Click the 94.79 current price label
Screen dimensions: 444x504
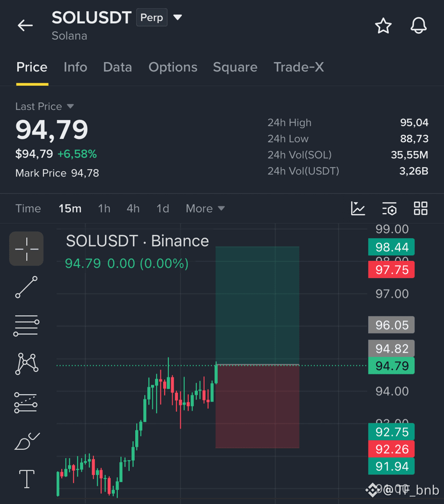tap(391, 366)
